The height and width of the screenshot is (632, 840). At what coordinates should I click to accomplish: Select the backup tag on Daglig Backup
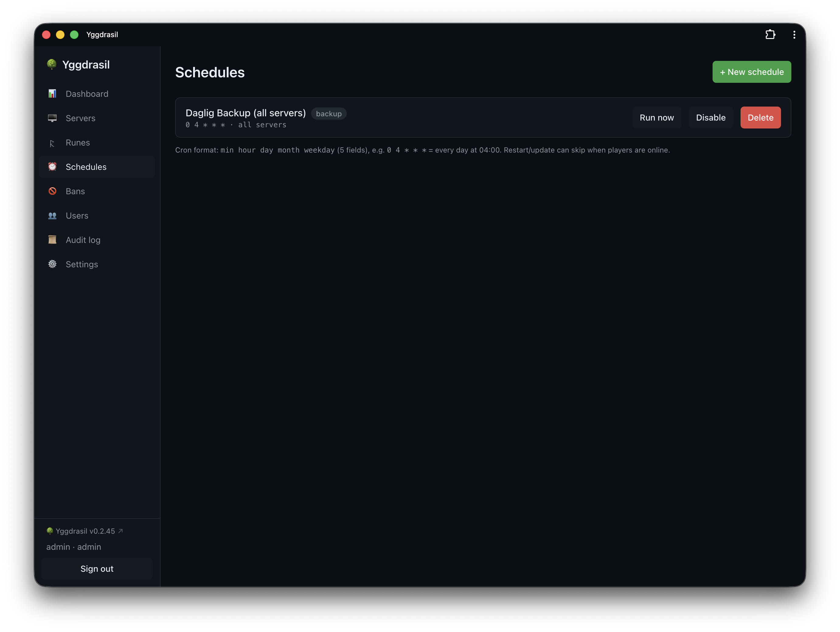pyautogui.click(x=328, y=114)
